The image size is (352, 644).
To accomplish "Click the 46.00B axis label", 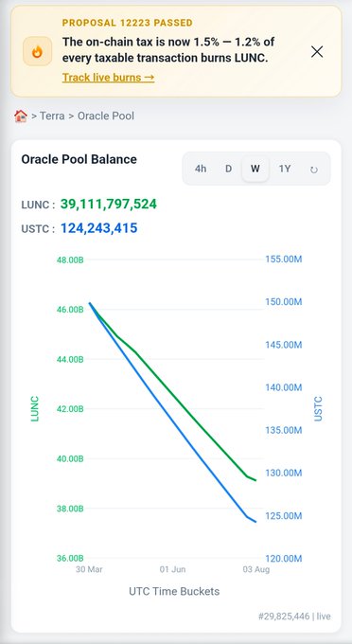I will (70, 310).
